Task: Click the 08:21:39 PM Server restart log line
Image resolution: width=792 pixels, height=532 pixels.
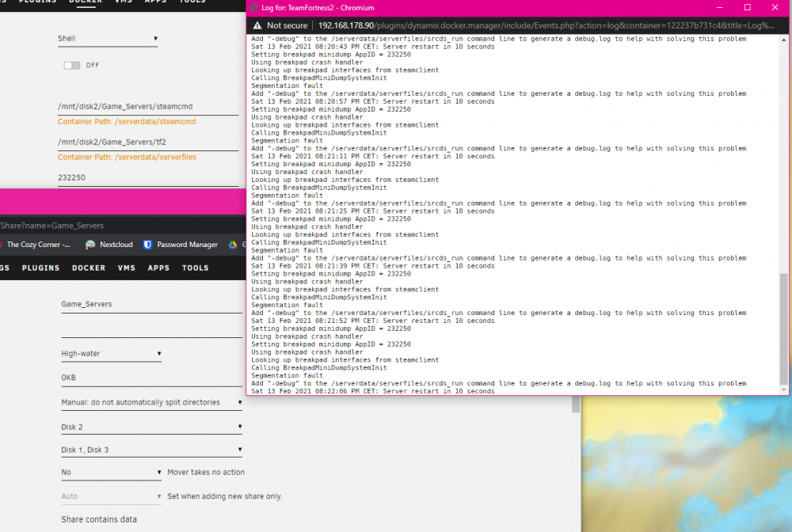Action: pos(373,266)
